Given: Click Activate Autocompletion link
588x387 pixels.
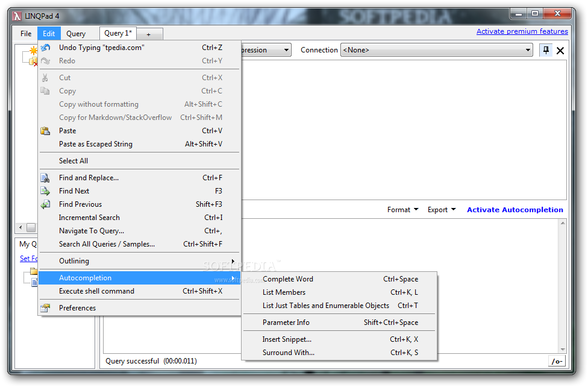Looking at the screenshot, I should coord(515,210).
